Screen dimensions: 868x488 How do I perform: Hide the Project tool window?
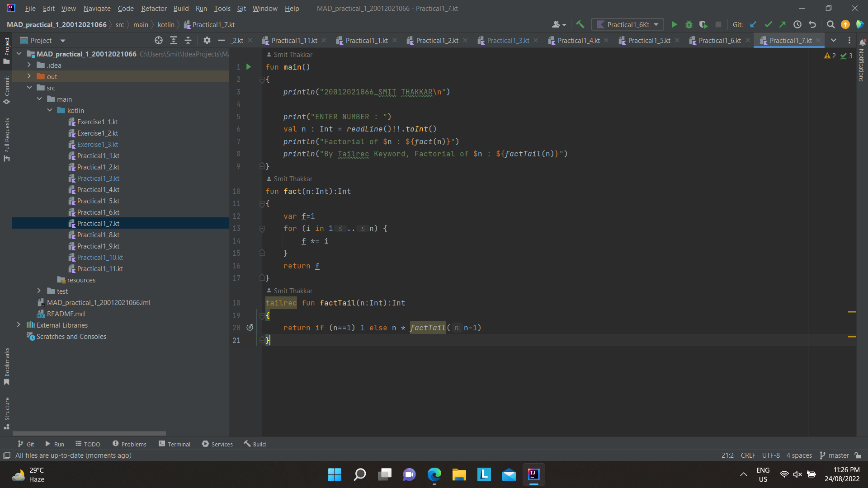(x=222, y=41)
